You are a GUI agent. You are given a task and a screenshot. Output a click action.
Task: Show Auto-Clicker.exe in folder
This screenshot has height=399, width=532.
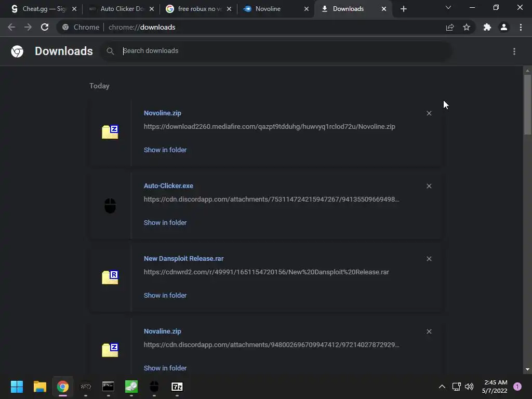click(165, 222)
